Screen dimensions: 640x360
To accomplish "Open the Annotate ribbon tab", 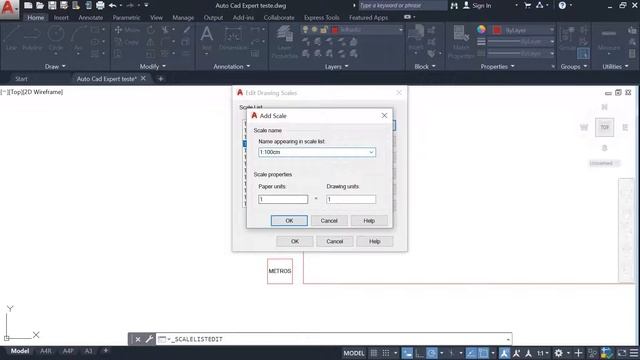I will click(x=91, y=18).
